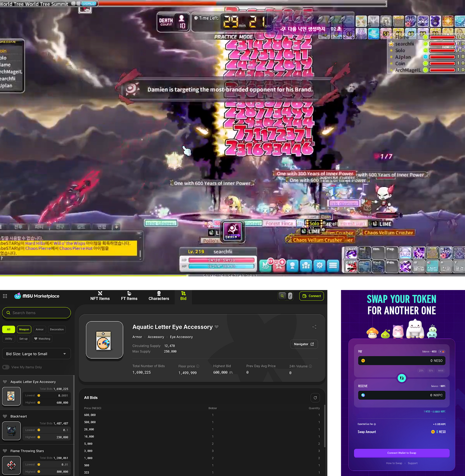Click the player MP bar
Screen dimensions: 465x476
(x=221, y=266)
